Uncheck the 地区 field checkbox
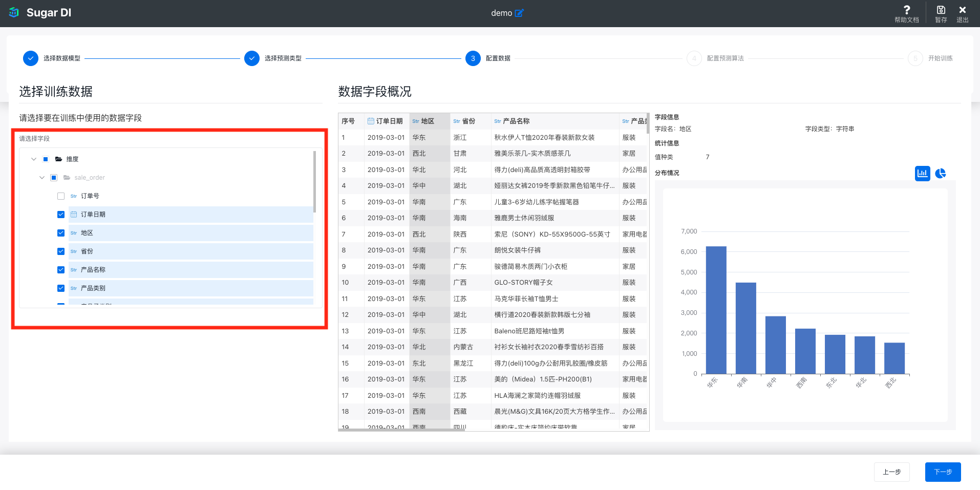Viewport: 980px width, 490px height. 61,233
